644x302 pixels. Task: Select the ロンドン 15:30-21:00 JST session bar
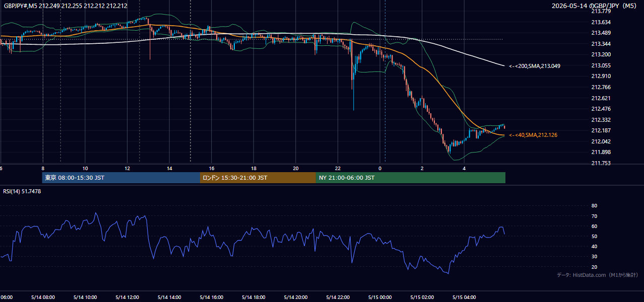258,178
